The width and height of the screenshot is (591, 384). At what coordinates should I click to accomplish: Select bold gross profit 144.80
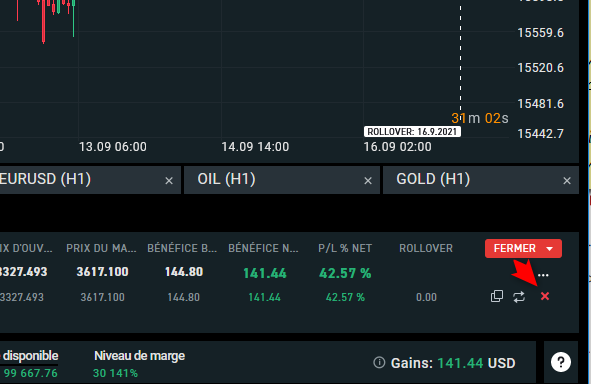tap(184, 272)
